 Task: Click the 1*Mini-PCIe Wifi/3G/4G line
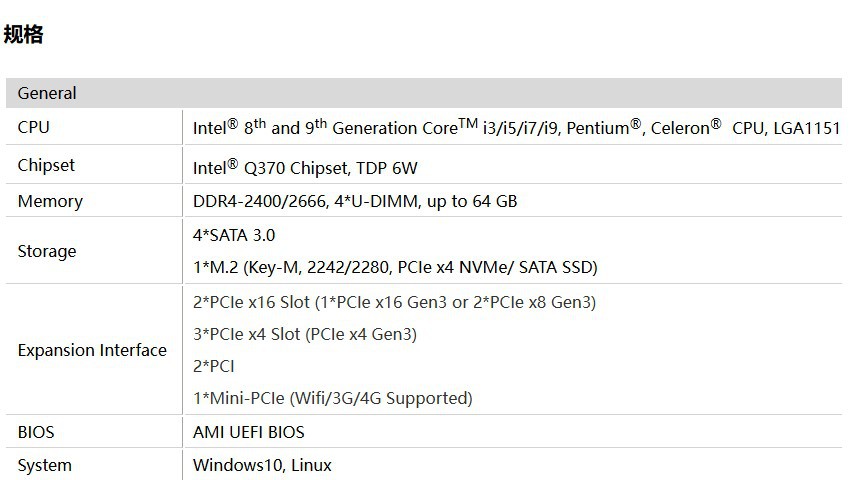coord(332,398)
